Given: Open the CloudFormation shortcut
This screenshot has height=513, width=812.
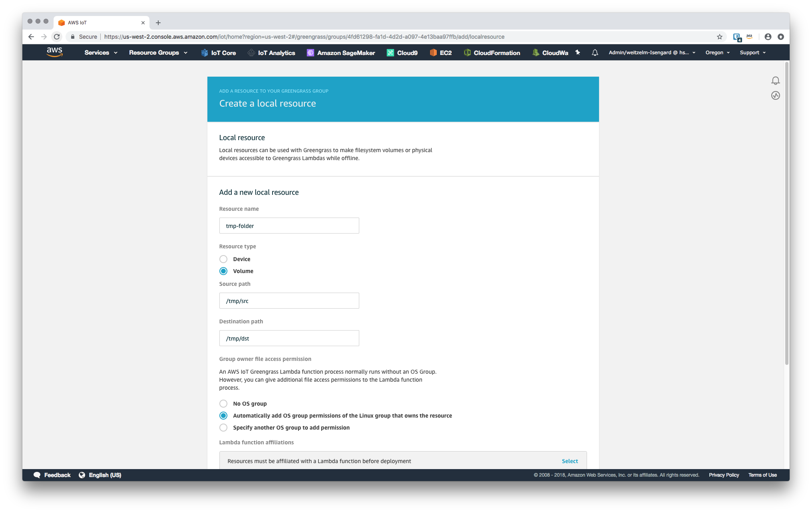Looking at the screenshot, I should click(x=492, y=53).
